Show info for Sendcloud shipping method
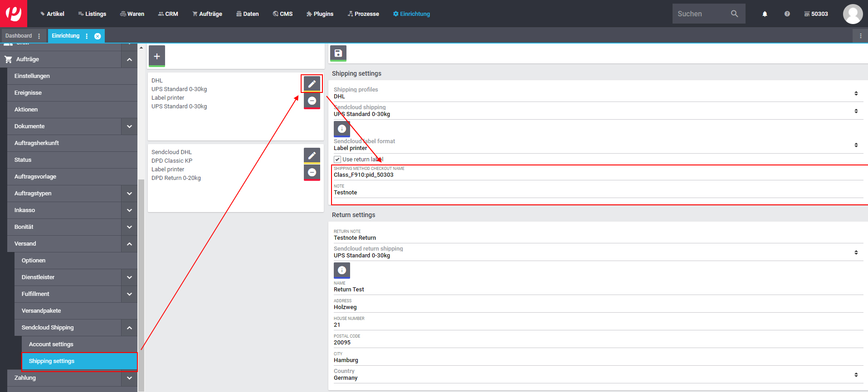 point(342,129)
